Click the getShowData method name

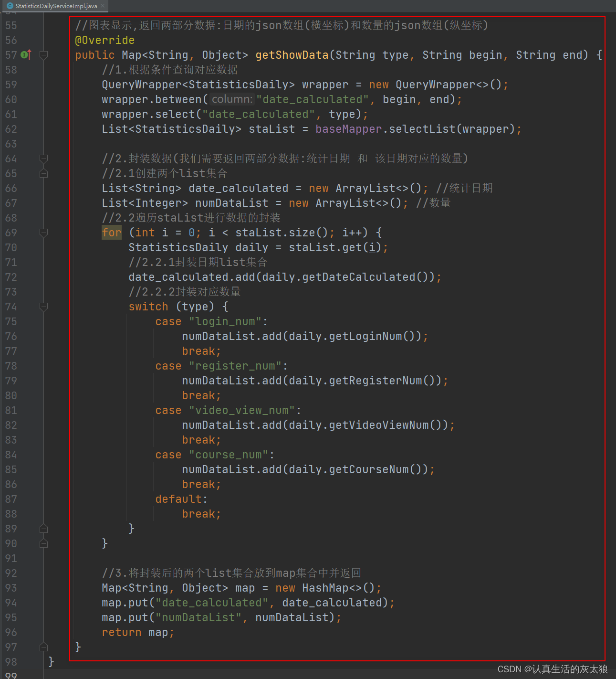[x=292, y=55]
